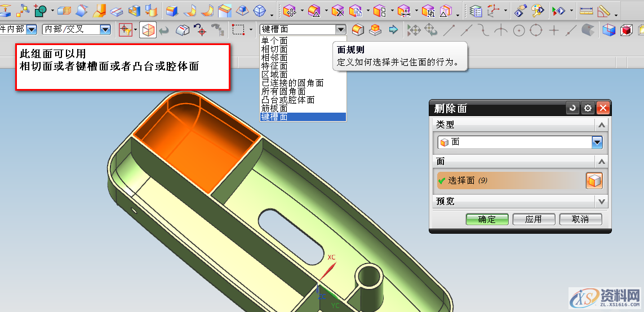The image size is (644, 312).
Task: Select the Delete Face tool icon
Action: (x=337, y=10)
